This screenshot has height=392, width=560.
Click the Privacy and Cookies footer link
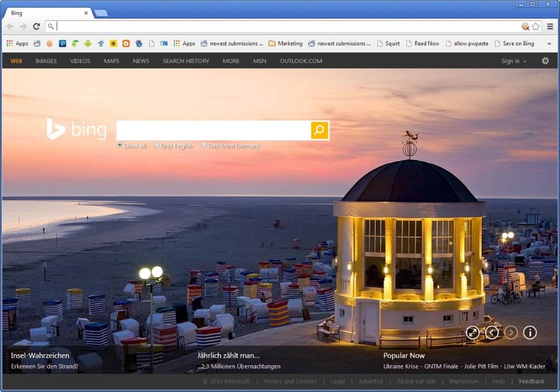[x=290, y=381]
